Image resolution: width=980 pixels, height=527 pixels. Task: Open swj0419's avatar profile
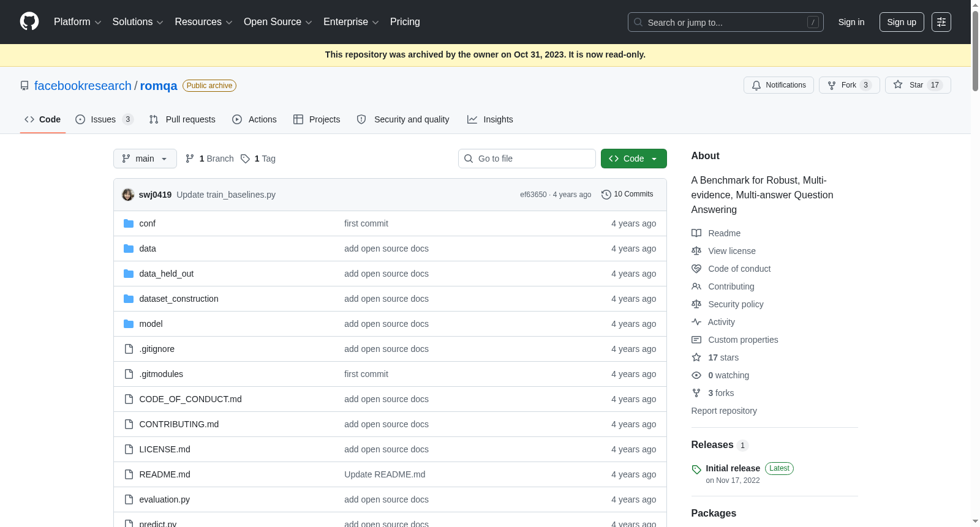[128, 195]
